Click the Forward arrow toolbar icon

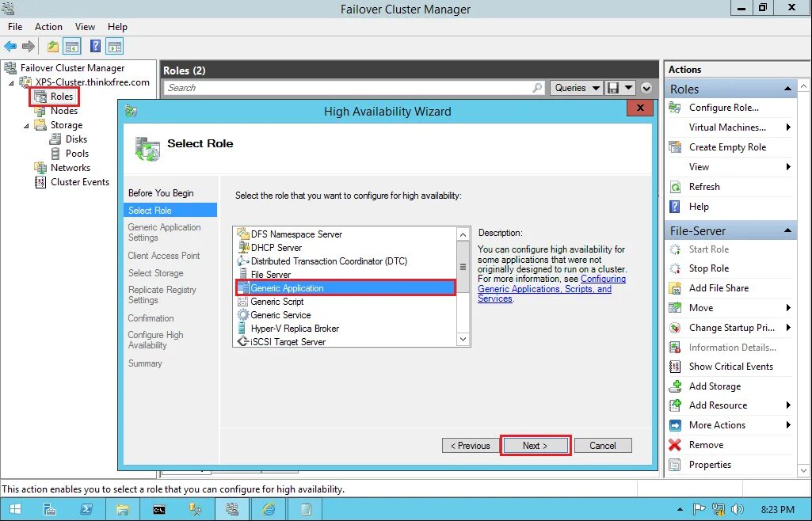click(29, 47)
